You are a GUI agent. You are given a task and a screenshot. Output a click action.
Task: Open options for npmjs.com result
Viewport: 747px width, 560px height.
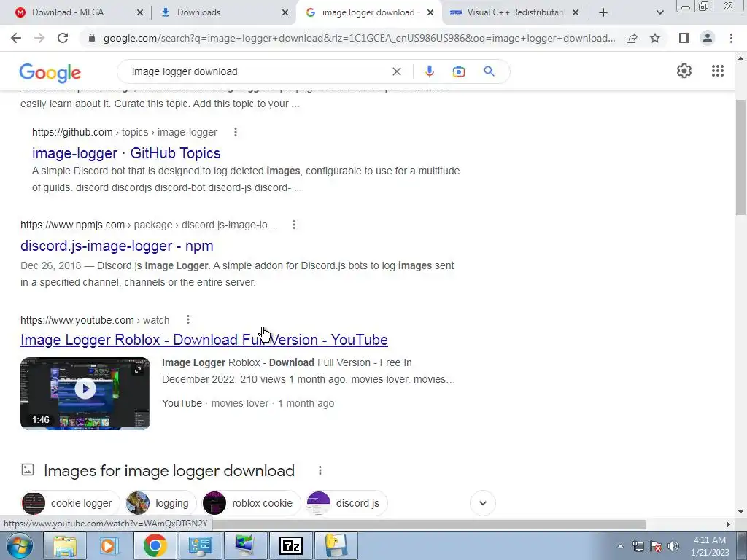(294, 225)
